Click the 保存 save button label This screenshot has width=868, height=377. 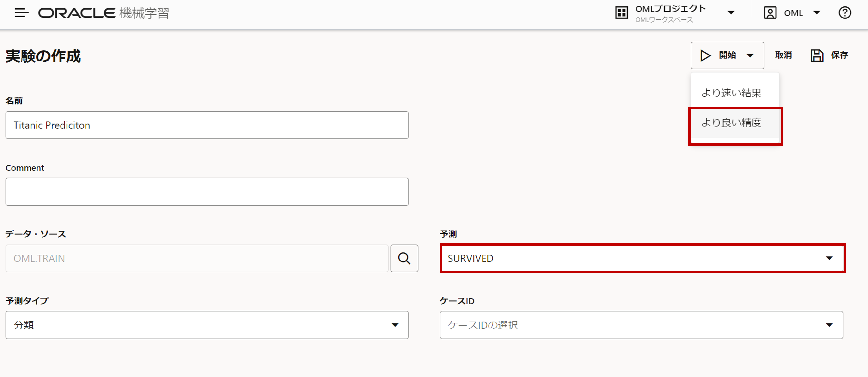pos(839,55)
